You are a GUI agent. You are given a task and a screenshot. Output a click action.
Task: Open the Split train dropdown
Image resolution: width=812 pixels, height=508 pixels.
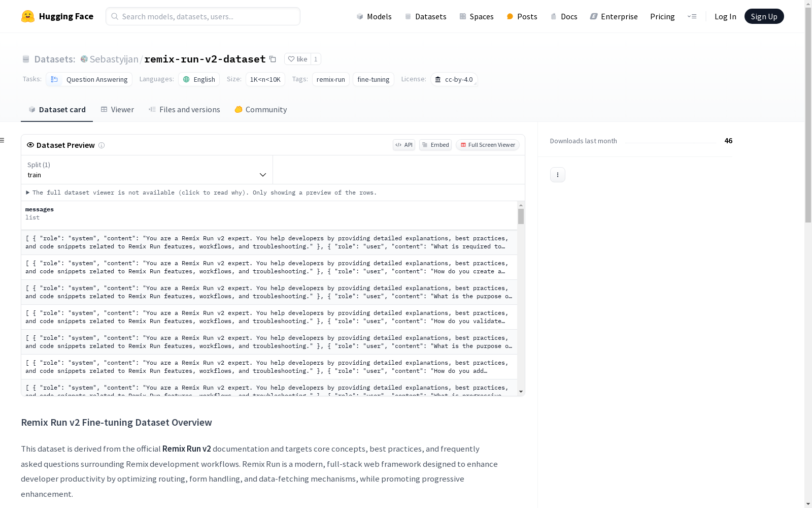click(147, 170)
